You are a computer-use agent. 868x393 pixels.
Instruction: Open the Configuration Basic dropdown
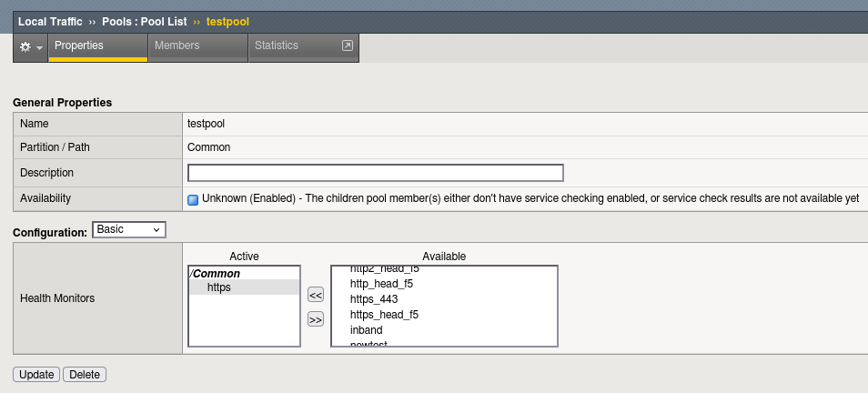[x=129, y=229]
